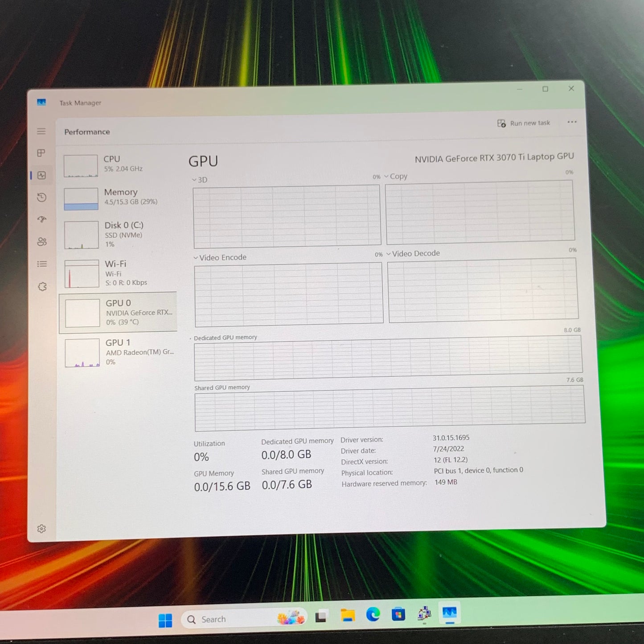644x644 pixels.
Task: Select the Performance page icon
Action: (42, 176)
